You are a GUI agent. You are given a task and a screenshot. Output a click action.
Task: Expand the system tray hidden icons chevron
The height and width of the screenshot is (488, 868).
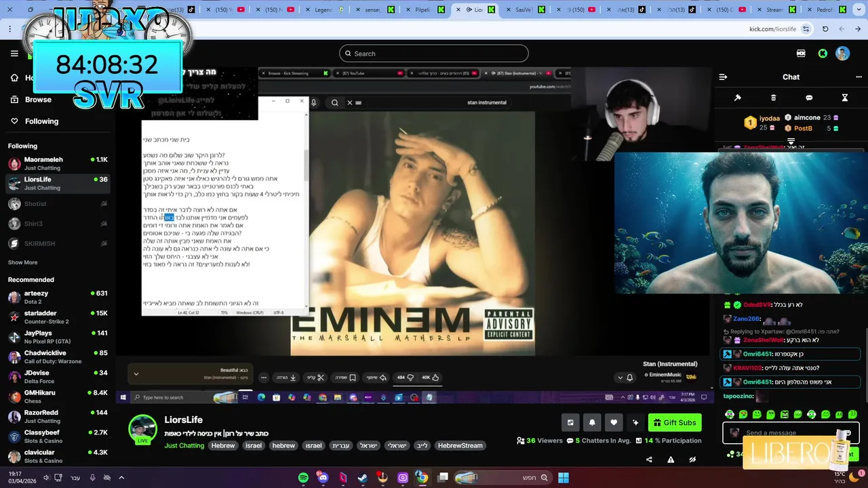[x=121, y=478]
